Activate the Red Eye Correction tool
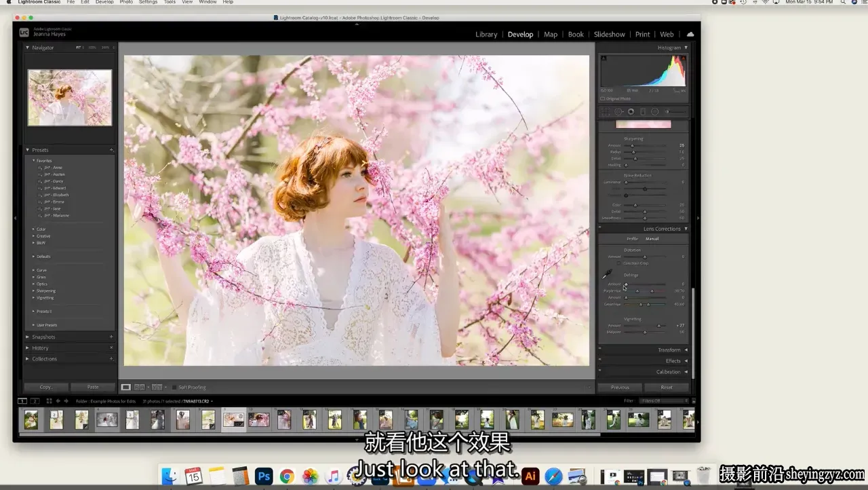The height and width of the screenshot is (490, 868). click(631, 111)
